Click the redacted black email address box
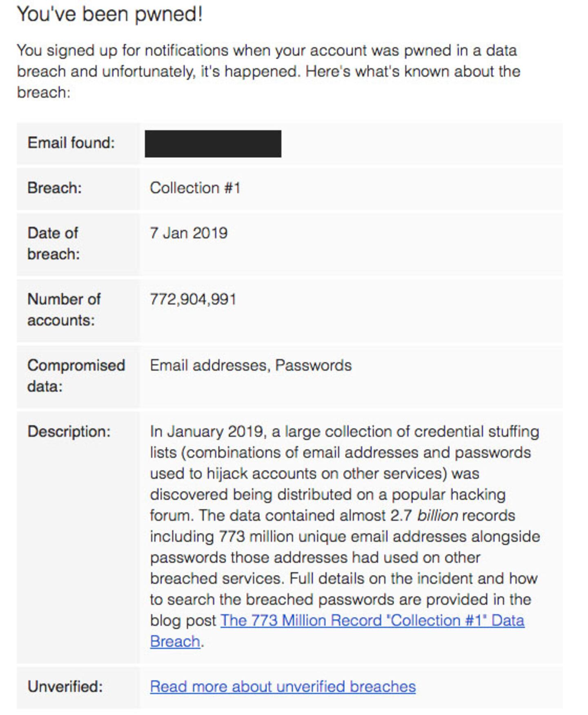The width and height of the screenshot is (588, 715). 213,144
